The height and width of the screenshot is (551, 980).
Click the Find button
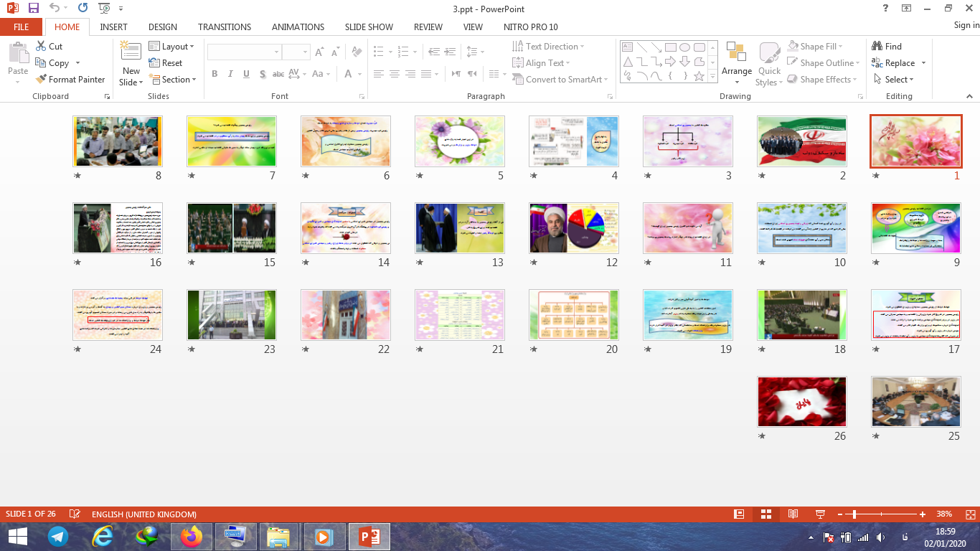pyautogui.click(x=887, y=47)
